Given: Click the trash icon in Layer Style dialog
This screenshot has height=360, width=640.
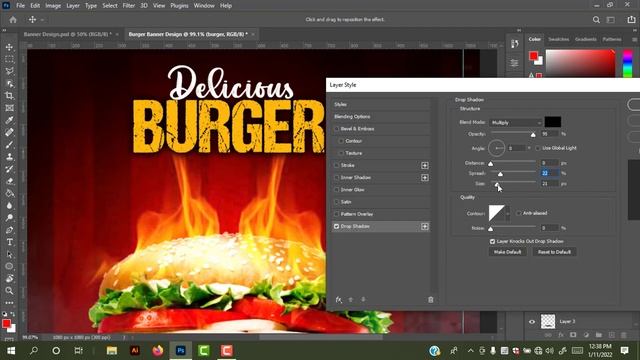Looking at the screenshot, I should [431, 300].
